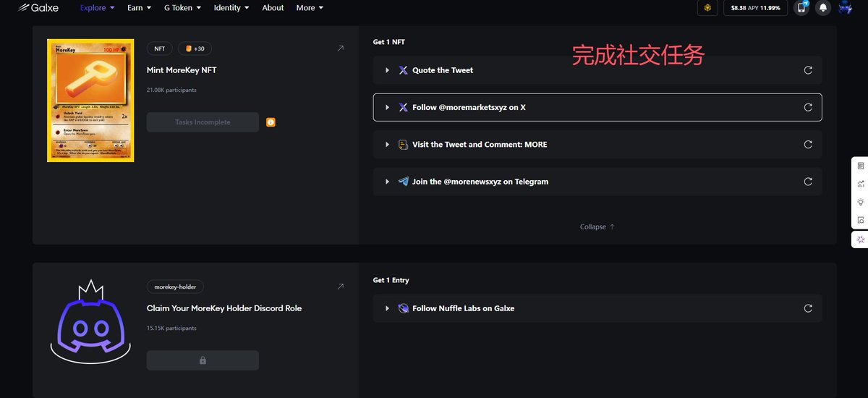Image resolution: width=868 pixels, height=398 pixels.
Task: Click the Discord crown logo image
Action: coord(90,321)
